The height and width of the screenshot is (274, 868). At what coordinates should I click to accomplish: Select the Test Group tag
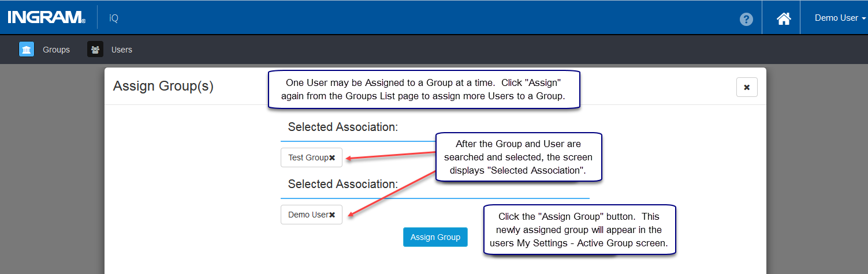[311, 157]
